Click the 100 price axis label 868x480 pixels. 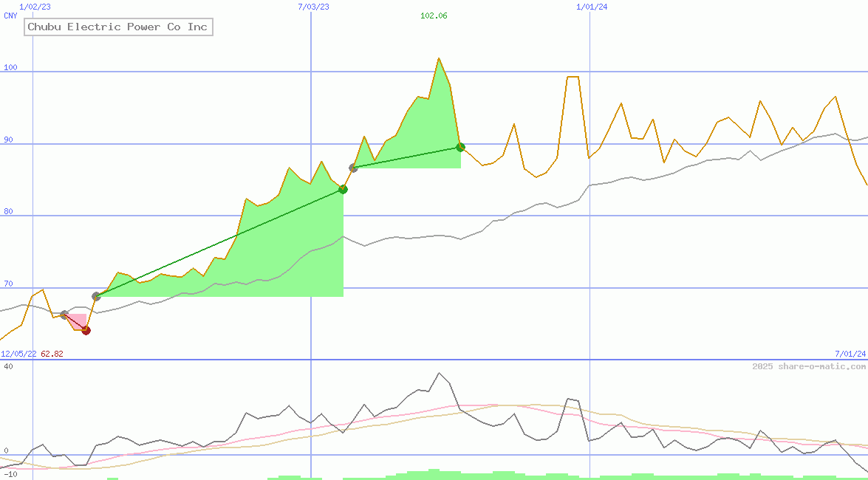pos(10,68)
